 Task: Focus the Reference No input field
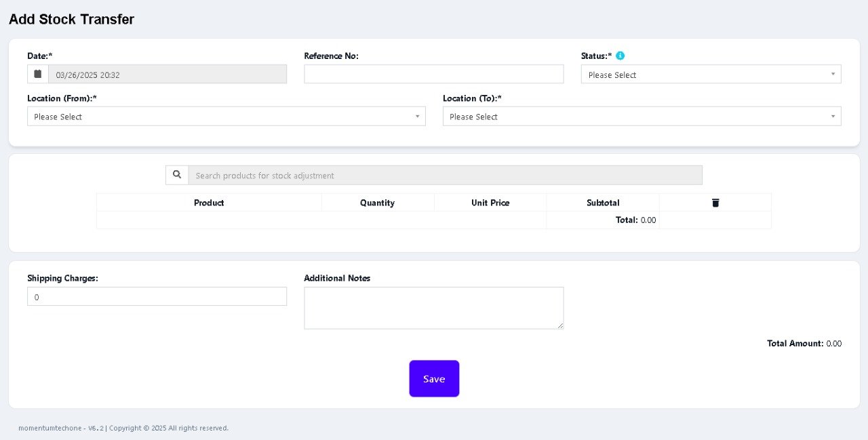433,75
